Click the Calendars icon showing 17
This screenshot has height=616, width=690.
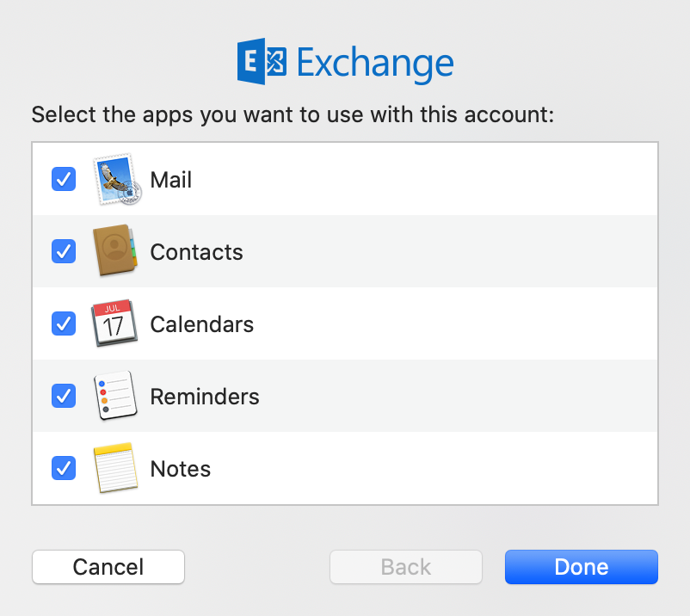114,323
